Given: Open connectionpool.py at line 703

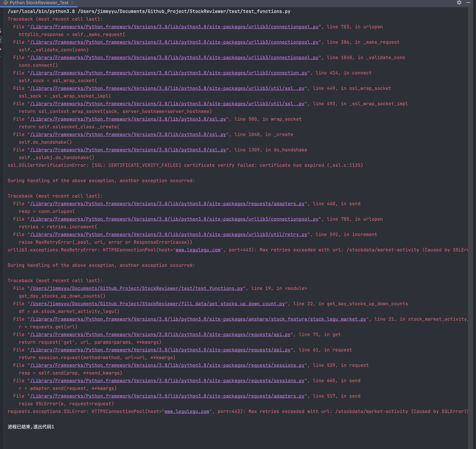Looking at the screenshot, I should pyautogui.click(x=174, y=27).
